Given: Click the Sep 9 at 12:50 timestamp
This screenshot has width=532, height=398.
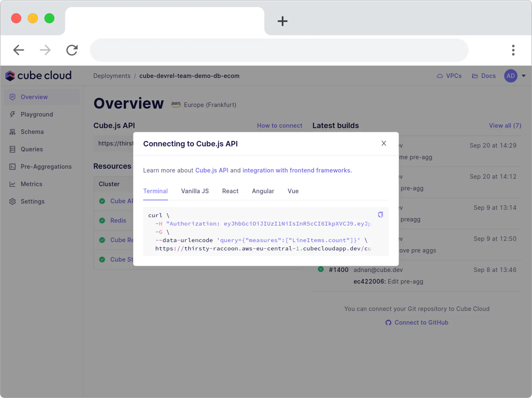Looking at the screenshot, I should tap(495, 239).
